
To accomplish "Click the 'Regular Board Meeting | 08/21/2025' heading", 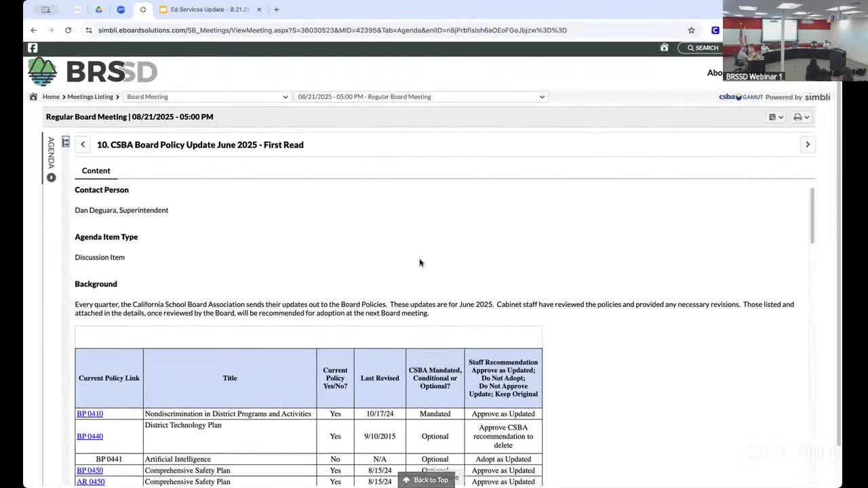I will (130, 117).
